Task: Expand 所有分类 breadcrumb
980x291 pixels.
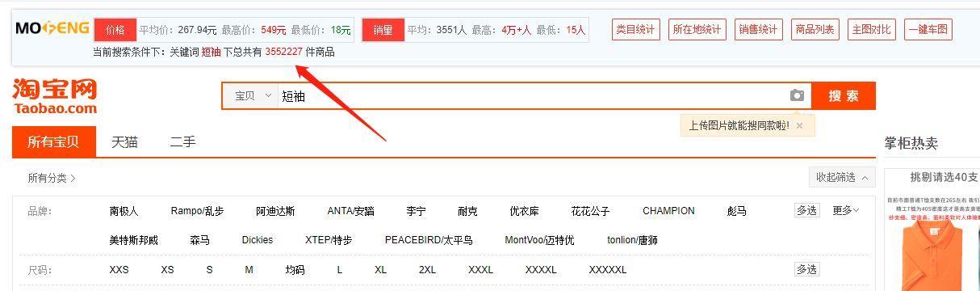Action: tap(52, 178)
